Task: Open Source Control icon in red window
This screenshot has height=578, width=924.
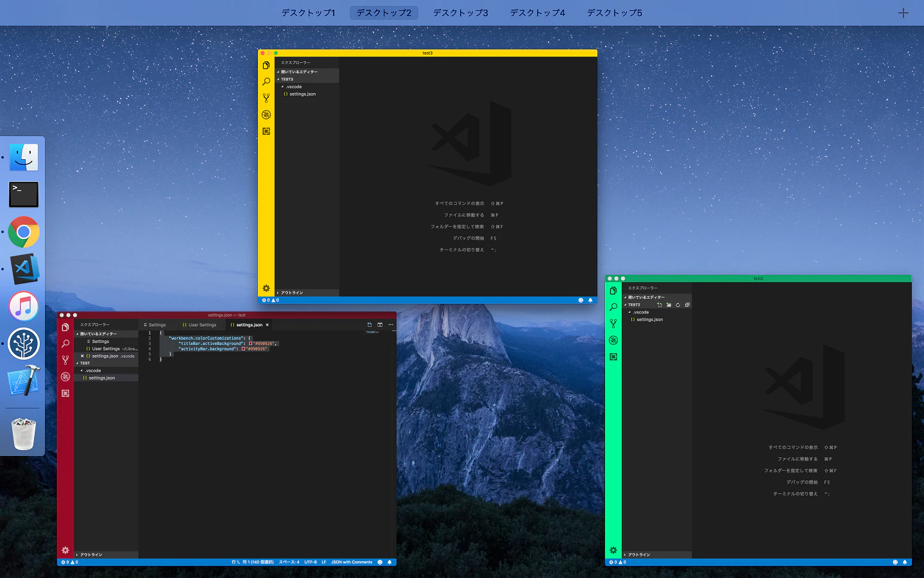Action: point(65,360)
